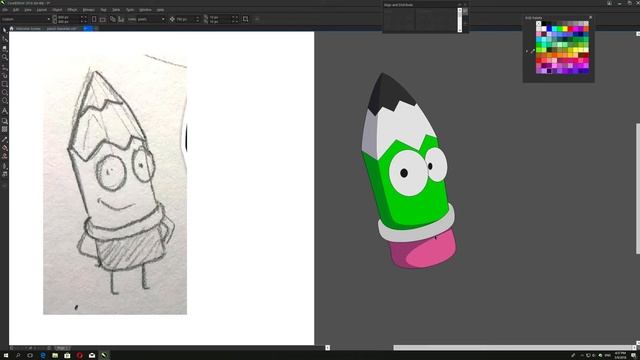The width and height of the screenshot is (640, 360).
Task: Expand the palette flyout arrow left of eyedropper
Action: click(x=527, y=51)
